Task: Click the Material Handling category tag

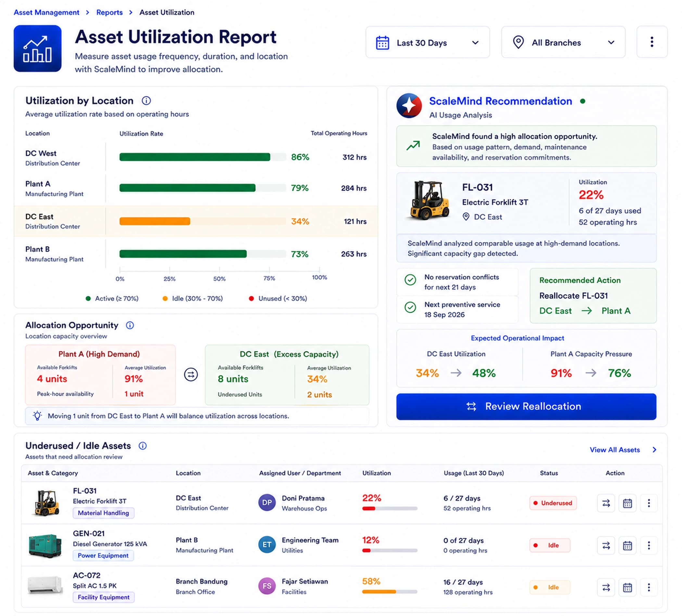Action: point(103,513)
